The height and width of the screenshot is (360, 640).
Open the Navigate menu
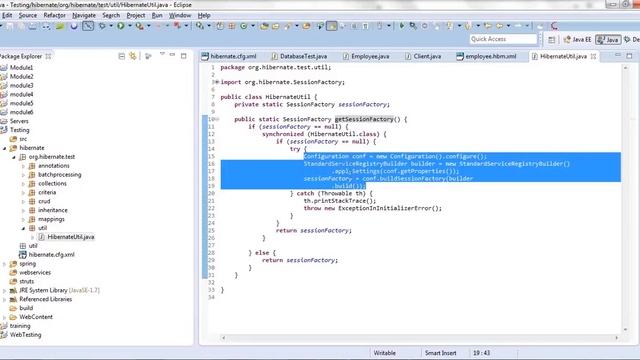(x=84, y=15)
